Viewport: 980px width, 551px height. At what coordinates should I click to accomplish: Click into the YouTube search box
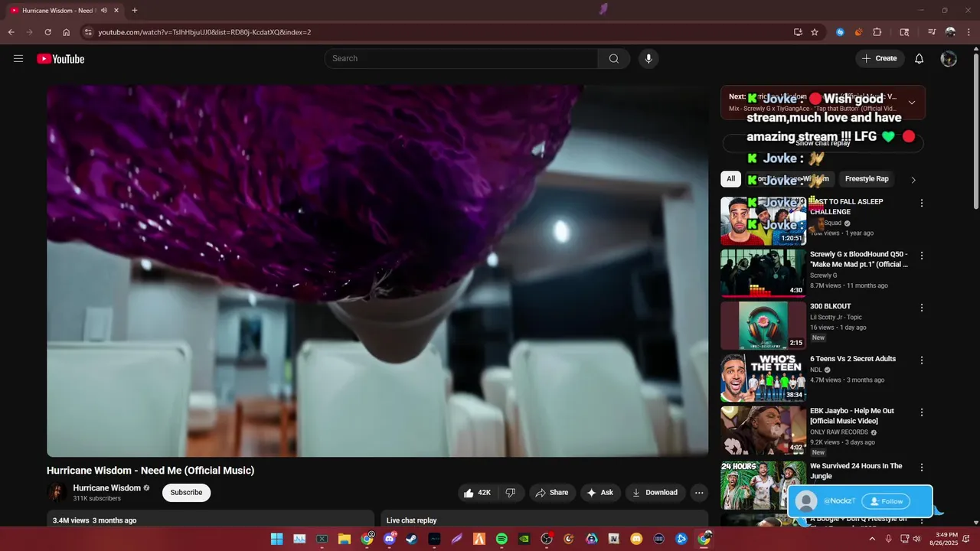click(461, 58)
